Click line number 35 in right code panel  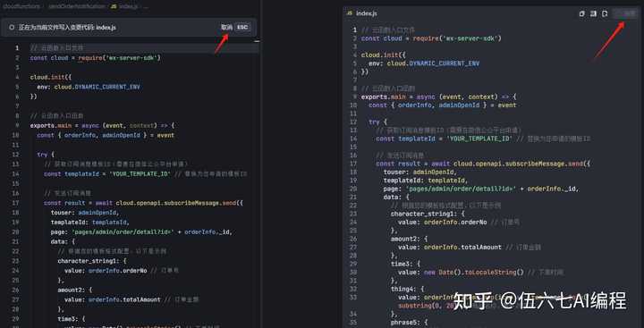[354, 323]
